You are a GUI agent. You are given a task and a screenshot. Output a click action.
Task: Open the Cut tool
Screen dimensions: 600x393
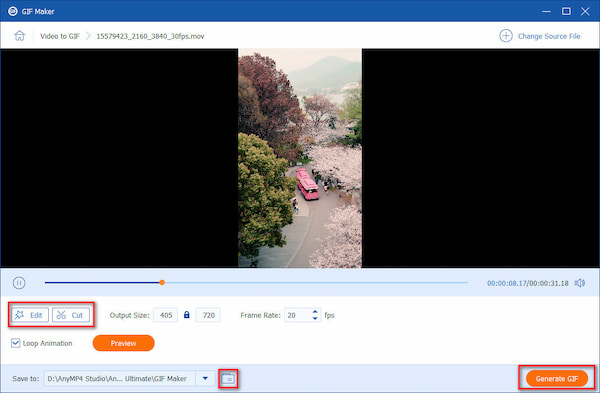[71, 315]
